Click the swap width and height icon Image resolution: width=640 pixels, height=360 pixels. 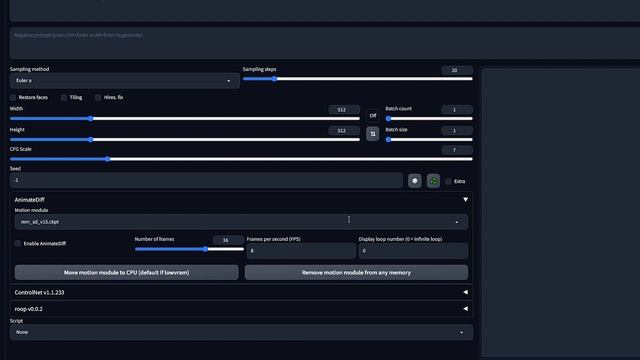click(373, 134)
